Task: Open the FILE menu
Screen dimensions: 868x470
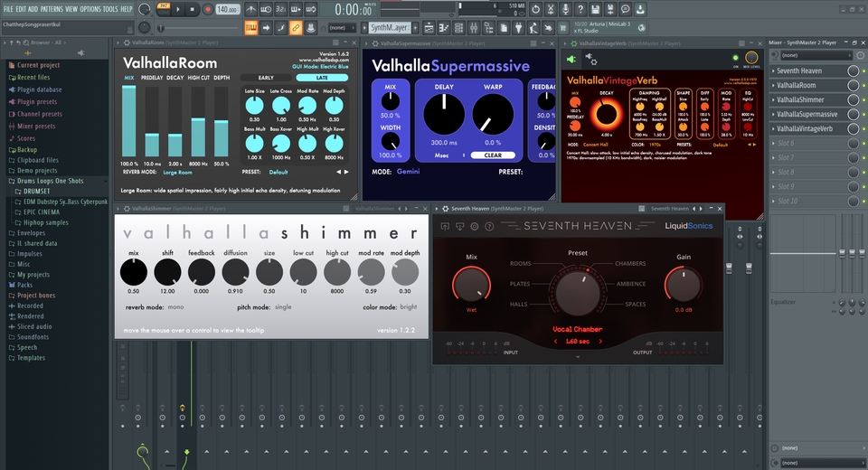Action: (x=8, y=9)
